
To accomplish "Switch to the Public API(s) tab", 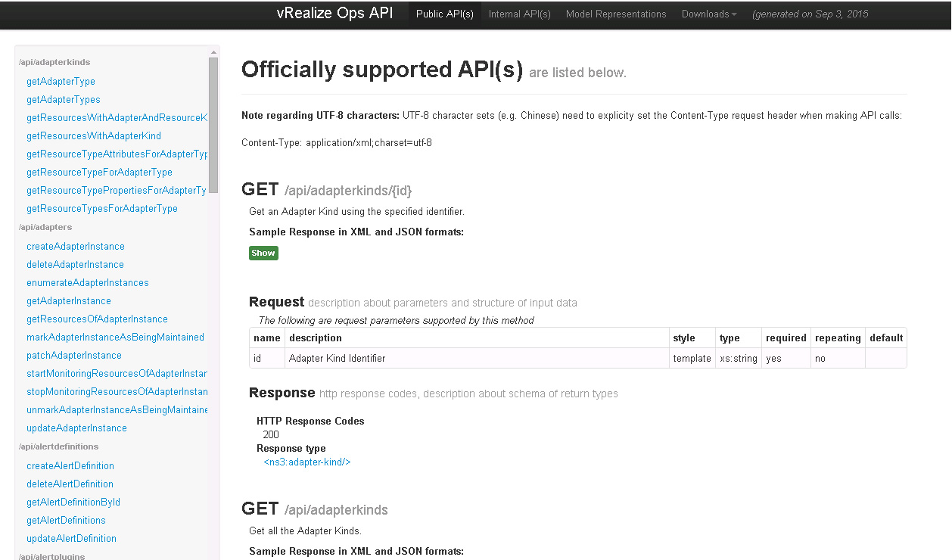I will (x=445, y=14).
